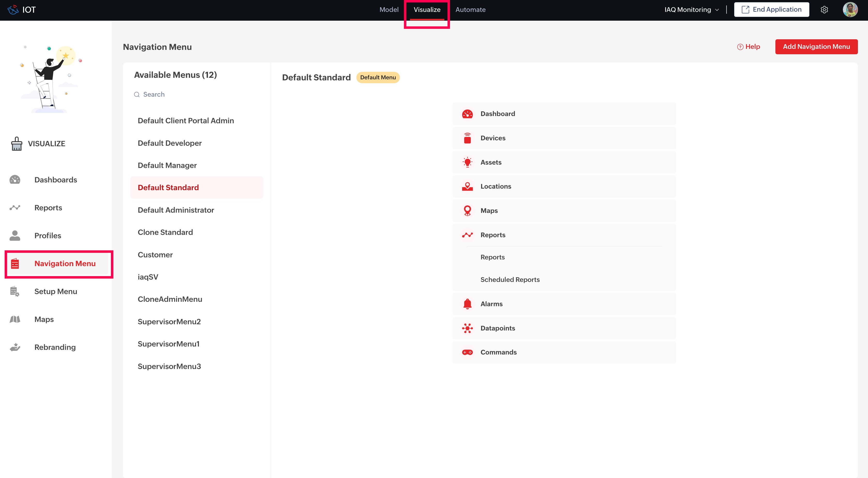The height and width of the screenshot is (478, 868).
Task: Click the Commands gamepad icon
Action: (467, 352)
